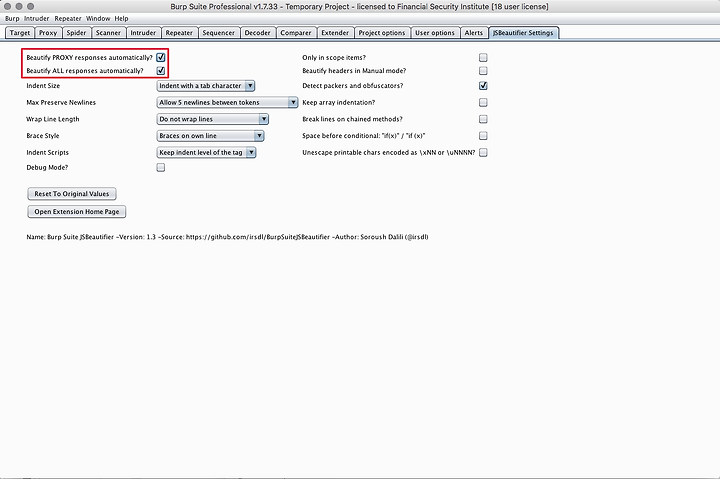The image size is (720, 479).
Task: Open Max Preserve Newlines dropdown
Action: pos(227,102)
